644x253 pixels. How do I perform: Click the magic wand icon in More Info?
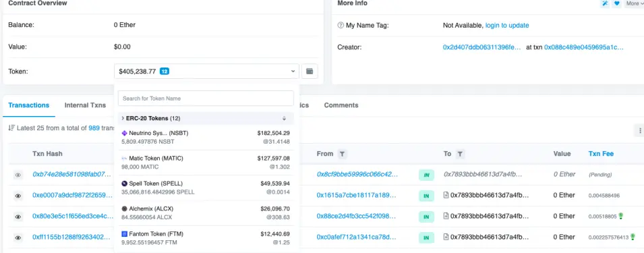click(605, 3)
